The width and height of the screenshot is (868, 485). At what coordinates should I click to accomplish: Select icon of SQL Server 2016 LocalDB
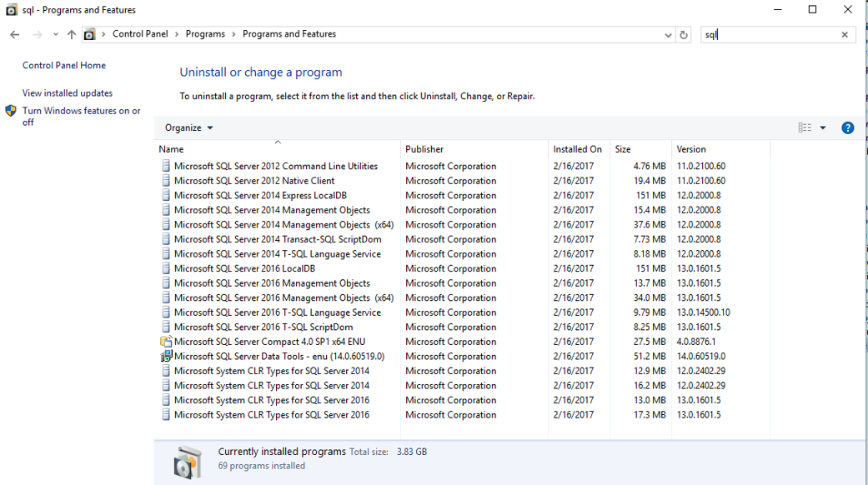(x=166, y=268)
